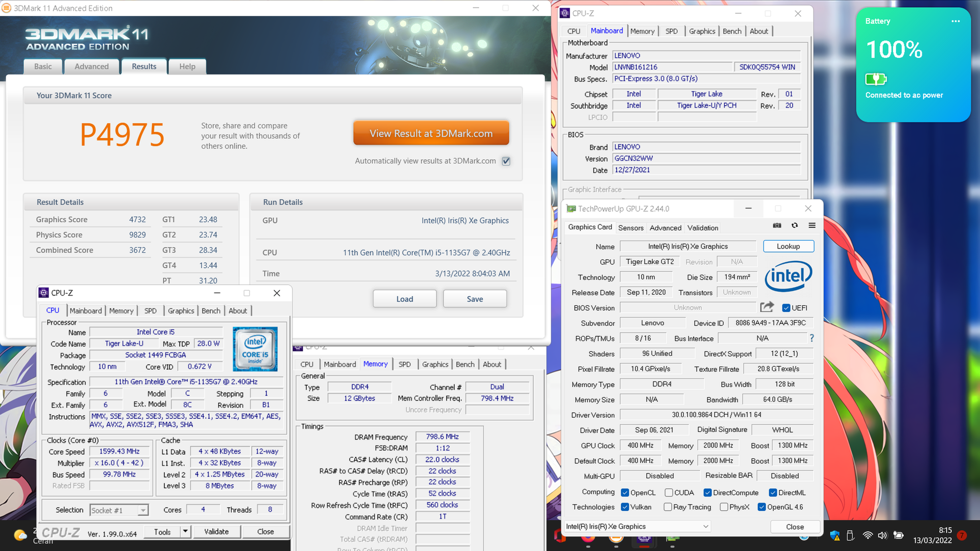This screenshot has height=551, width=980.
Task: Open the Socket #1 selection dropdown
Action: tap(119, 510)
